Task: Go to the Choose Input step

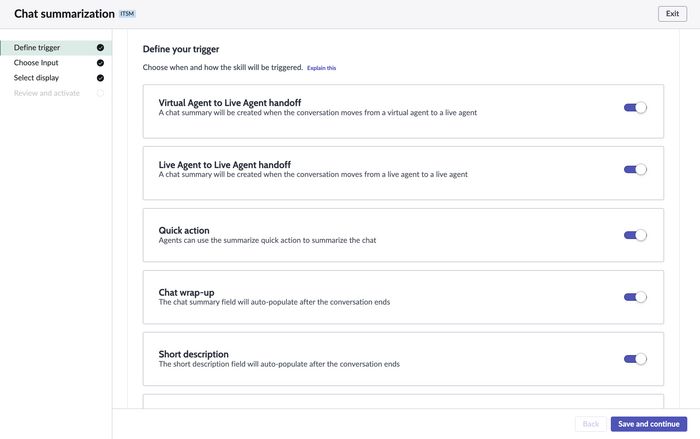Action: coord(56,63)
